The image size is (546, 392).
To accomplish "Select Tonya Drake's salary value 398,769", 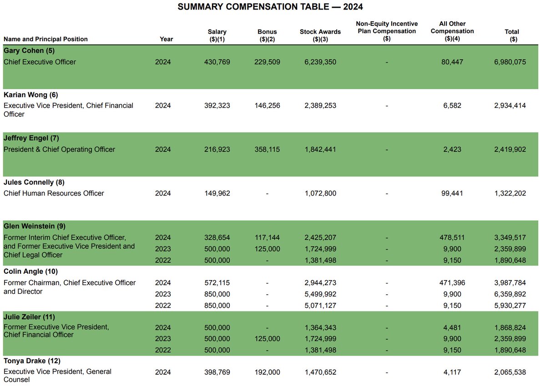I will pyautogui.click(x=217, y=372).
